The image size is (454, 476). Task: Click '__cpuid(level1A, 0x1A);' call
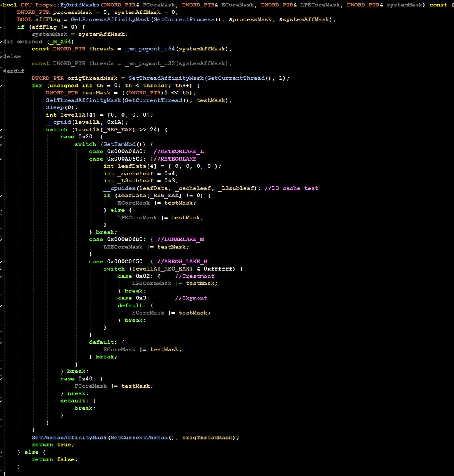(x=87, y=122)
